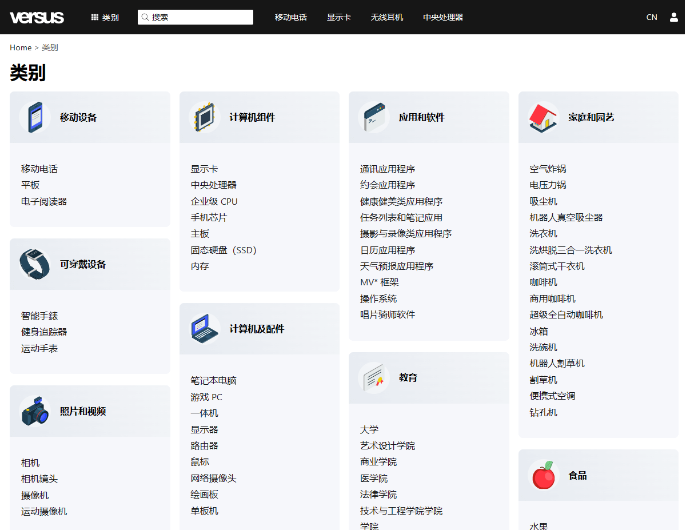Open 网络摄像头 link
685x532 pixels.
click(x=213, y=478)
